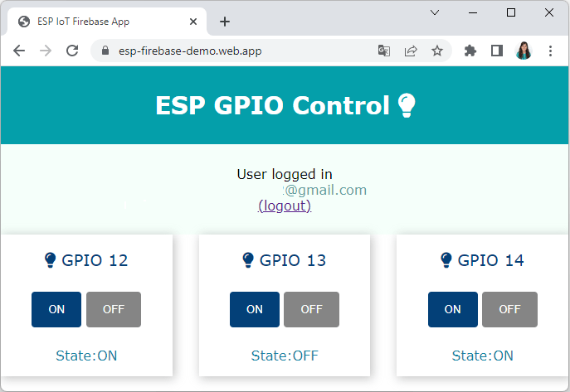The width and height of the screenshot is (570, 392).
Task: Turn GPIO 13 OFF
Action: coord(311,309)
